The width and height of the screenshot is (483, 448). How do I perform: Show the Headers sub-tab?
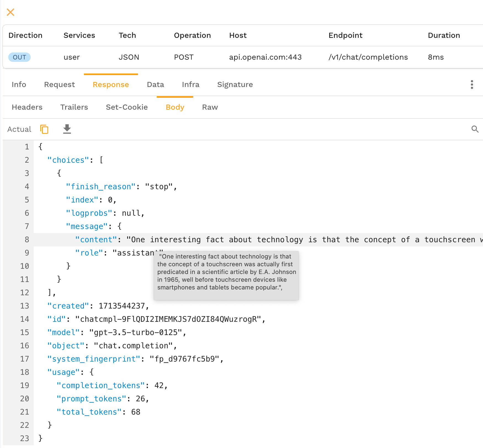tap(27, 107)
